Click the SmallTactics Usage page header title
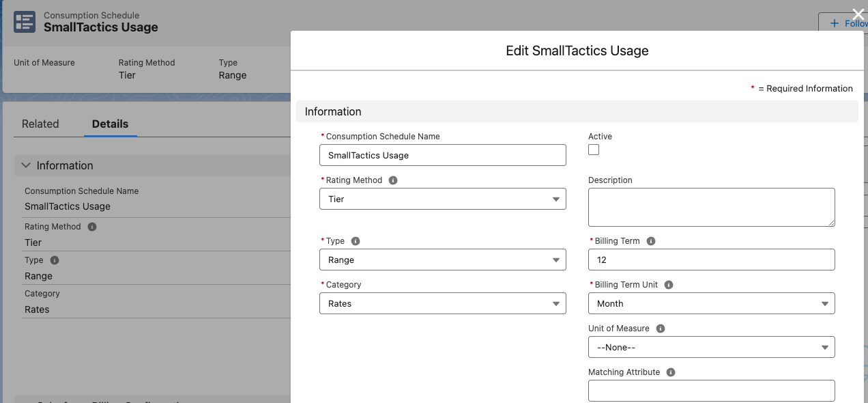 101,27
